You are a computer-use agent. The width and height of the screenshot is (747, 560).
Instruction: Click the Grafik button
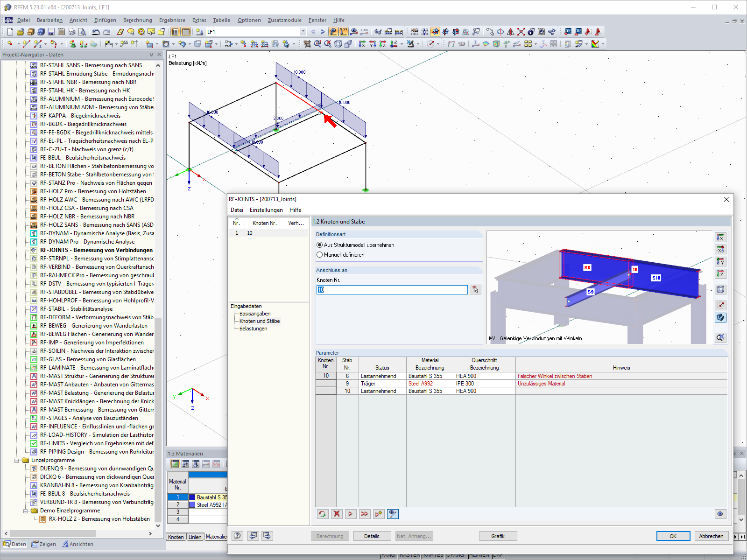point(498,536)
